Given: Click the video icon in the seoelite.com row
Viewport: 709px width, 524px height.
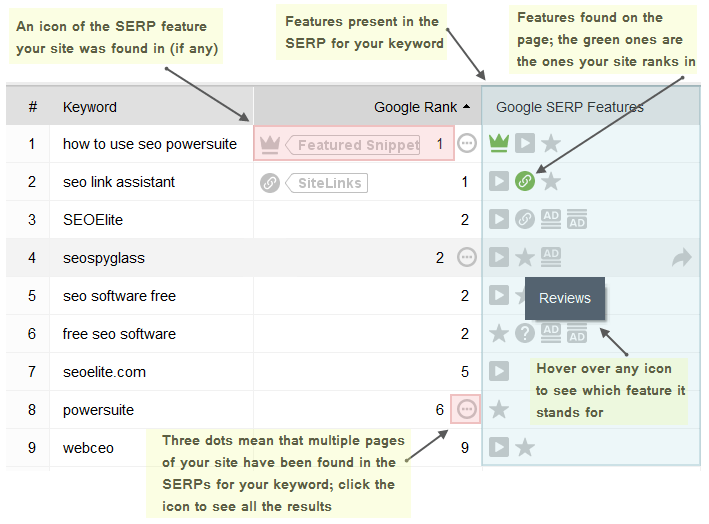Looking at the screenshot, I should tap(499, 371).
